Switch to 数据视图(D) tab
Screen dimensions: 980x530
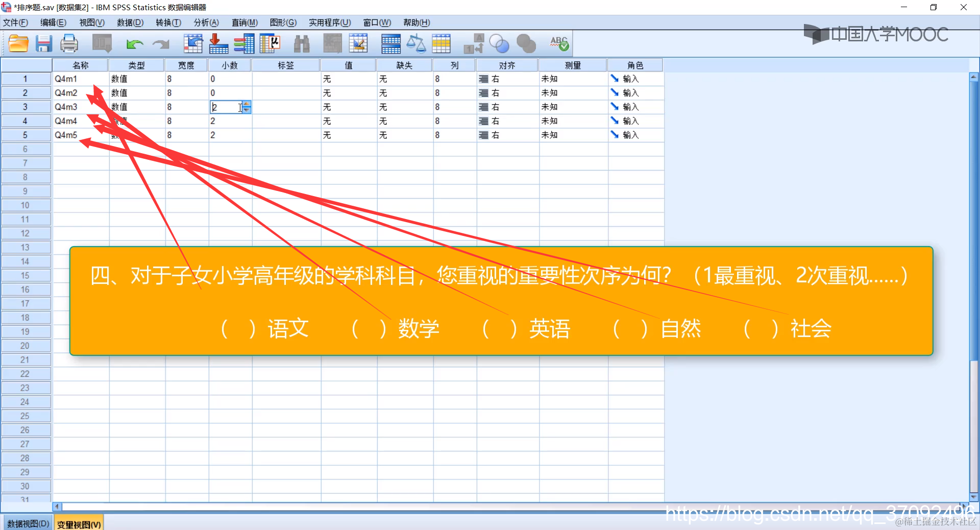28,523
